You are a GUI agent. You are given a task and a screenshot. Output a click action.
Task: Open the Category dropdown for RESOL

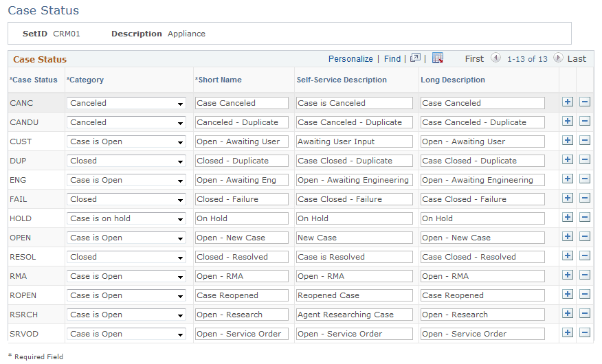coord(126,257)
